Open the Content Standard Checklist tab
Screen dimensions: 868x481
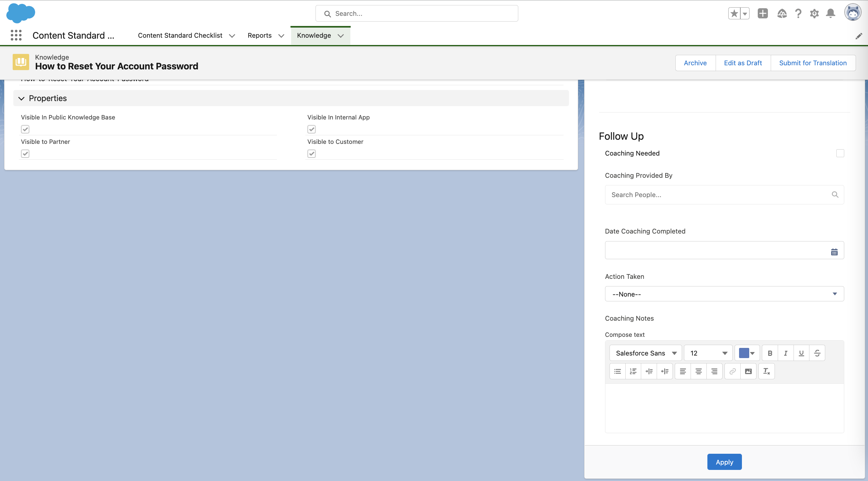180,35
